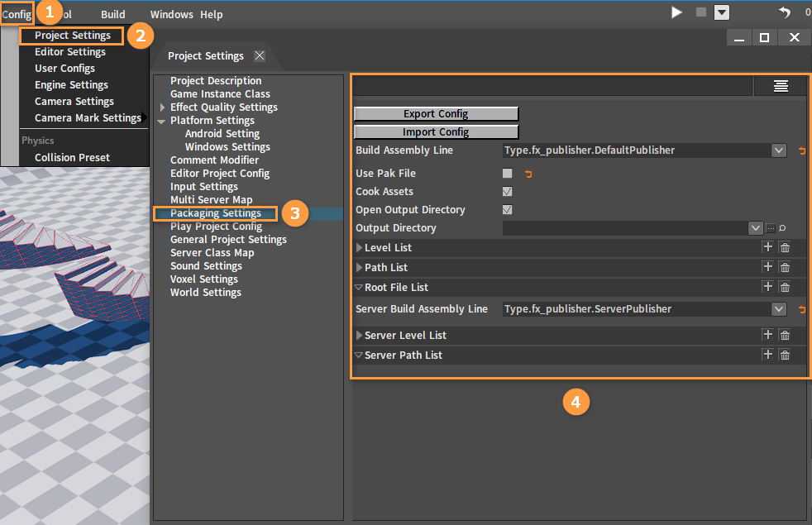Select Game Instance Class tree item
The image size is (812, 525).
[x=220, y=94]
